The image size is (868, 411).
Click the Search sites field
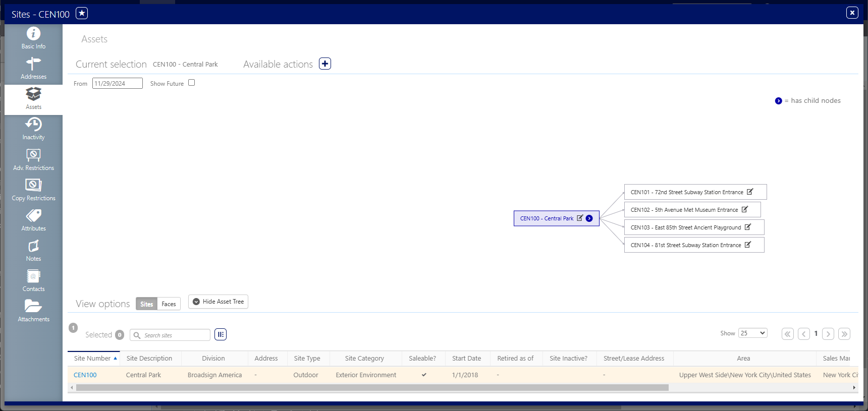(x=170, y=335)
